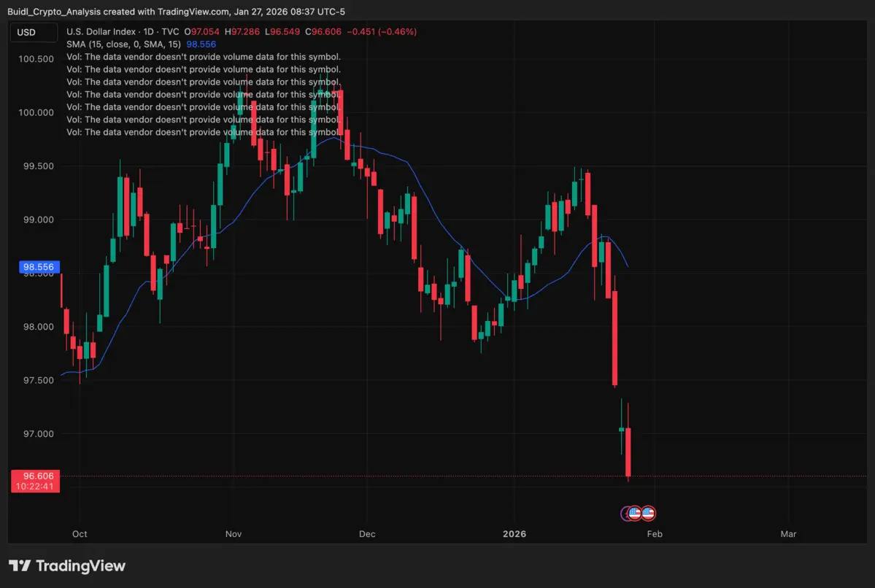The height and width of the screenshot is (588, 875).
Task: Select the large red January selloff candle
Action: [x=614, y=336]
